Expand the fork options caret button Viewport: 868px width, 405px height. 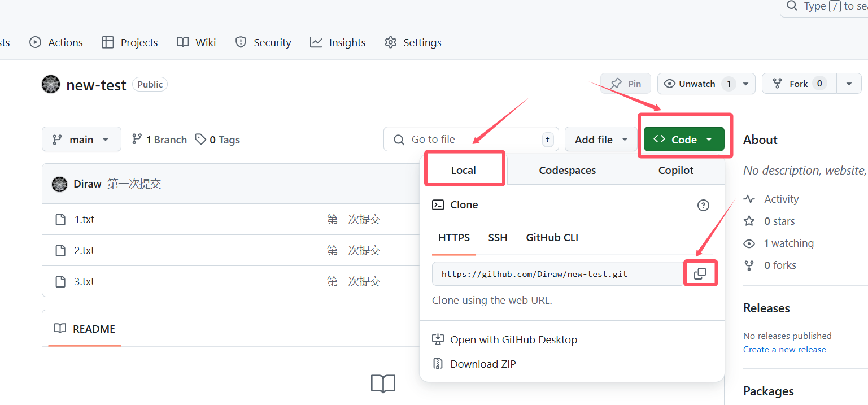click(x=849, y=84)
